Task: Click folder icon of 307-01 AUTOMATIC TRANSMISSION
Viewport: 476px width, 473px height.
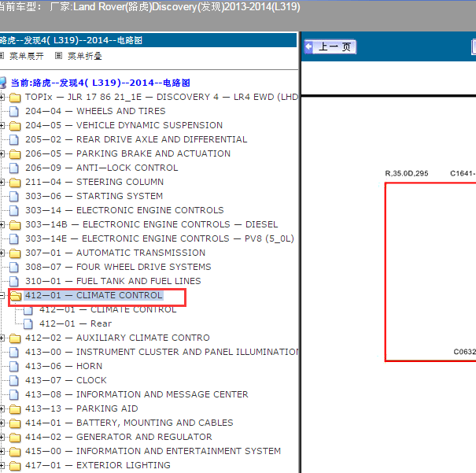Action: (15, 253)
